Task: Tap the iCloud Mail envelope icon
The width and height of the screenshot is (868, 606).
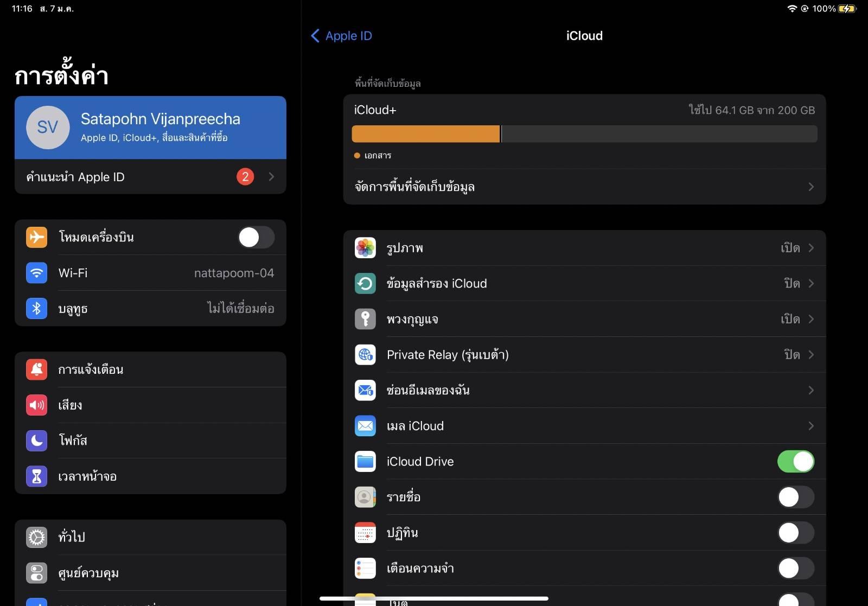Action: [x=365, y=426]
